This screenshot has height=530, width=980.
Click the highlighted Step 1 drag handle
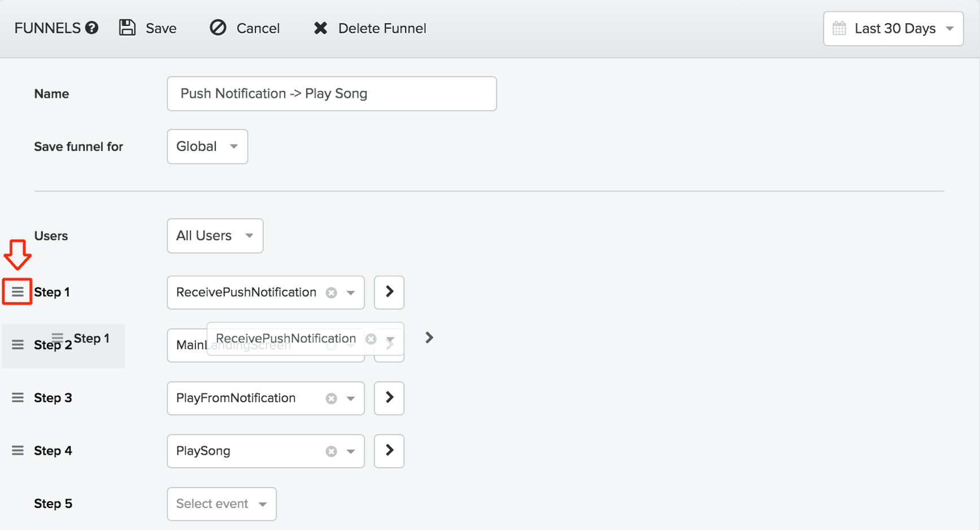(17, 292)
